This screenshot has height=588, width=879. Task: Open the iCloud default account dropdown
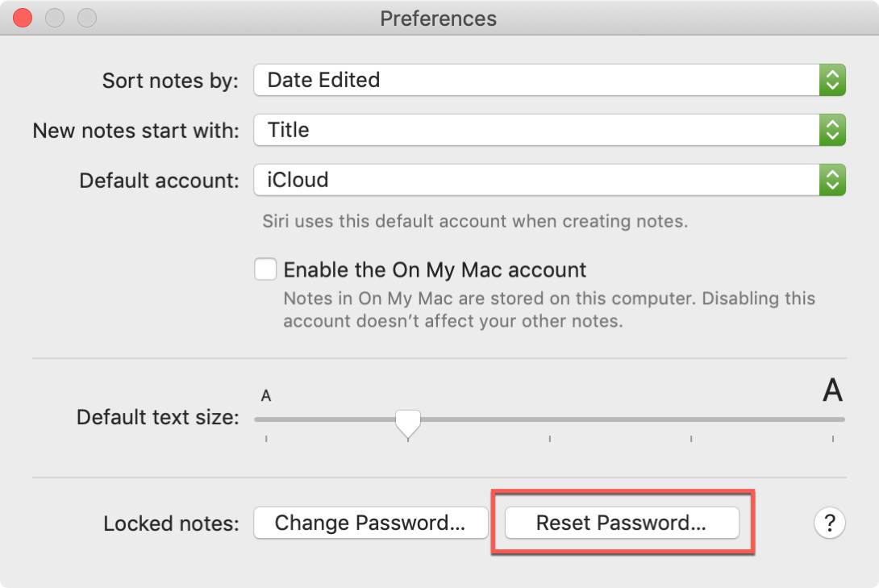coord(549,180)
